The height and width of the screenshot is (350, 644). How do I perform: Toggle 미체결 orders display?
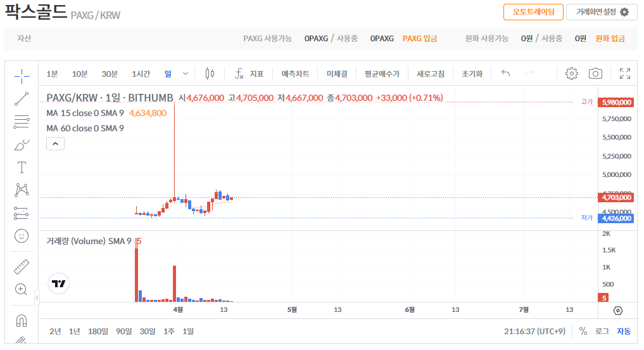[337, 74]
